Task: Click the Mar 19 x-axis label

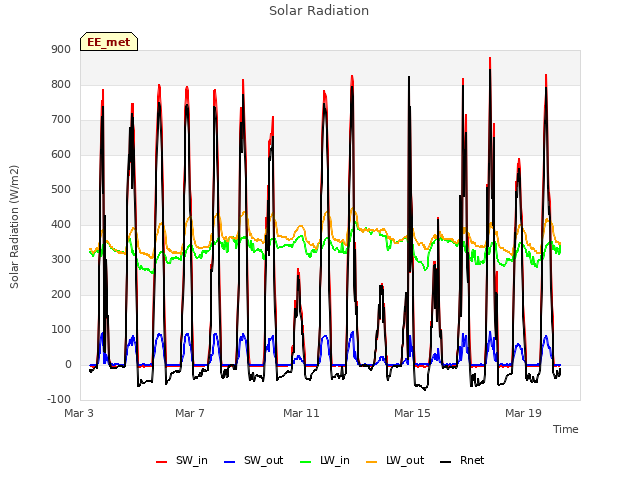Action: click(523, 413)
